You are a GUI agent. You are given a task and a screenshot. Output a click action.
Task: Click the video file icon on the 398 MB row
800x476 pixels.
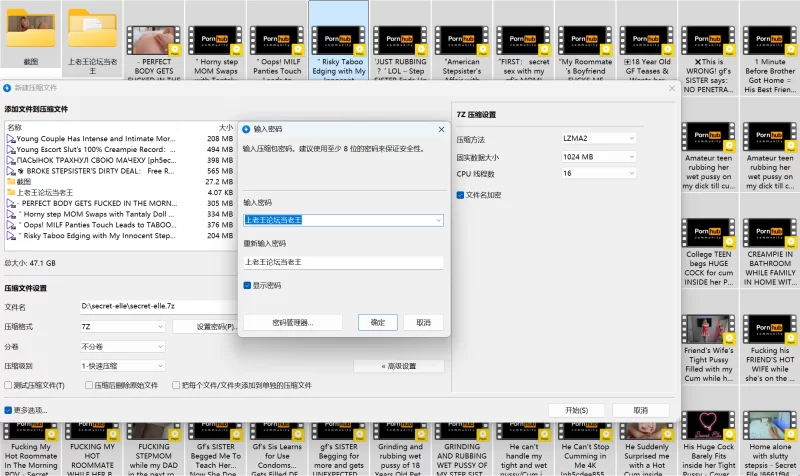11,160
